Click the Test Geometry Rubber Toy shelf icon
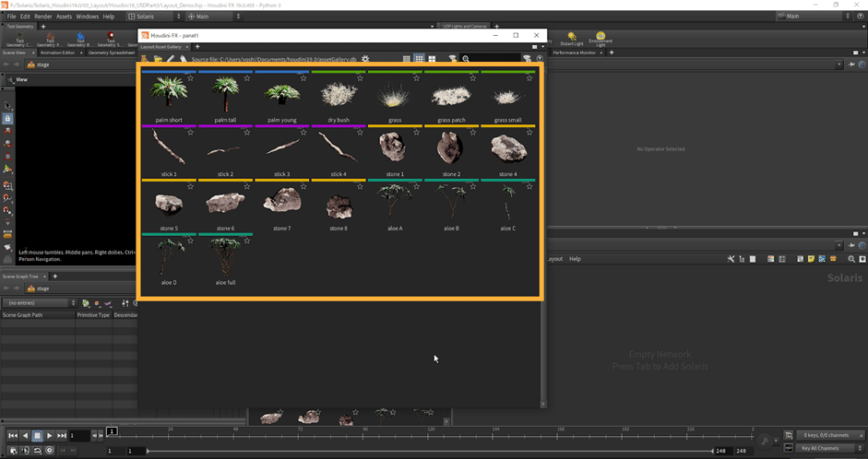 pos(80,40)
